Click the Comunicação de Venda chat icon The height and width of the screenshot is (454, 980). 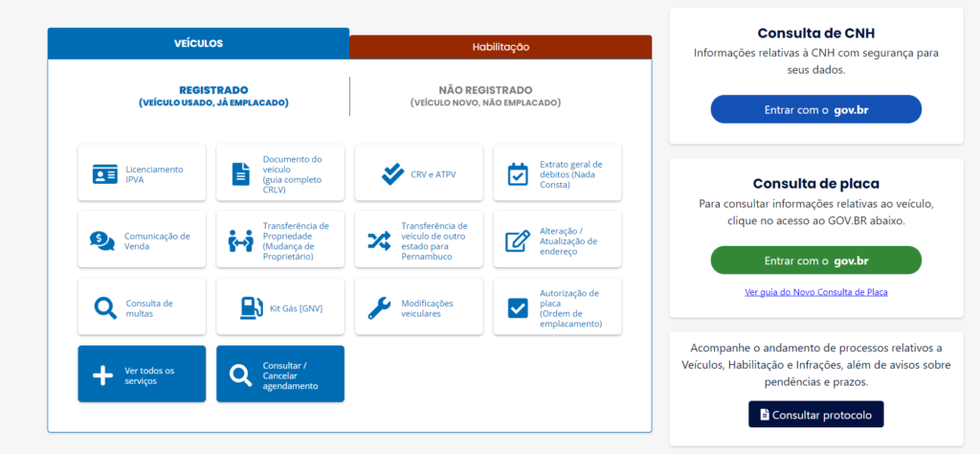101,240
